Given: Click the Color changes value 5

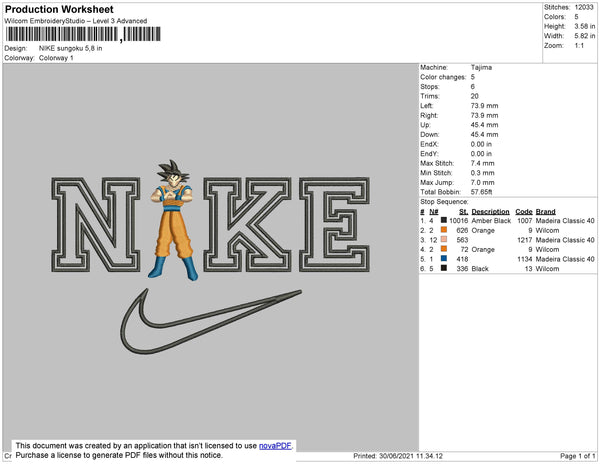Looking at the screenshot, I should 473,77.
